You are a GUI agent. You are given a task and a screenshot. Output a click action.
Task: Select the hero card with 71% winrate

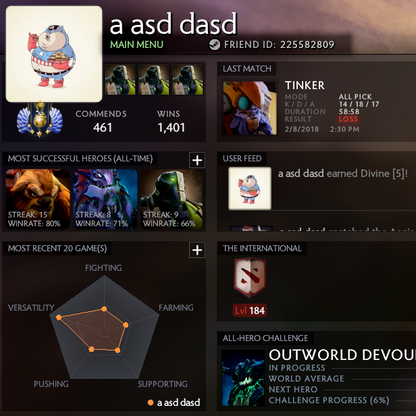(105, 199)
